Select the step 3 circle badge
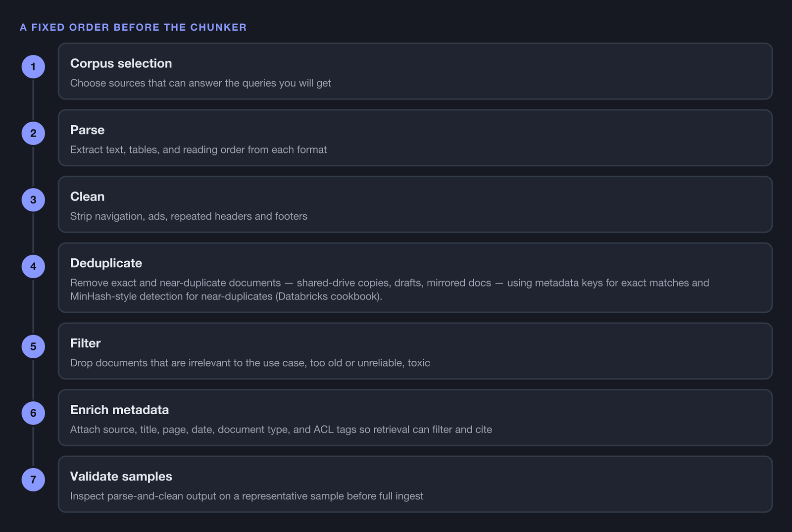The width and height of the screenshot is (792, 532). 33,200
